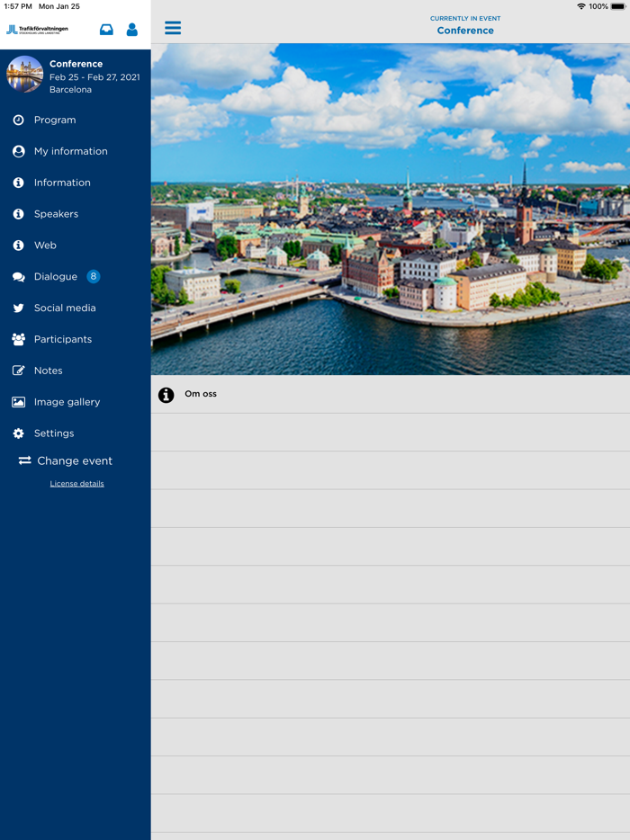630x840 pixels.
Task: Click the Settings gear icon
Action: [x=18, y=433]
